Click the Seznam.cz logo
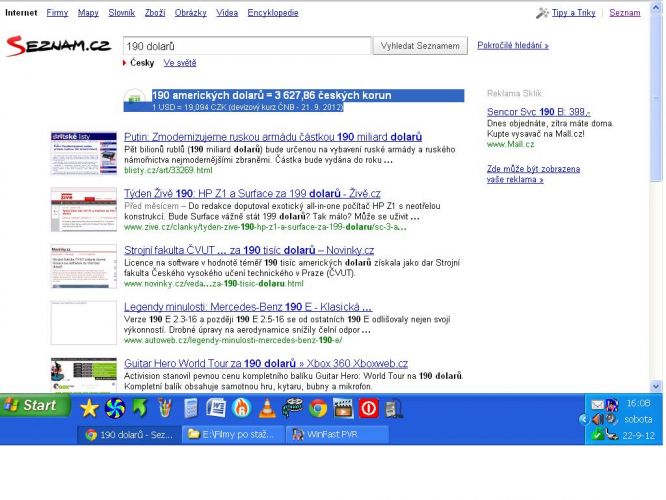The height and width of the screenshot is (500, 666). click(x=58, y=46)
